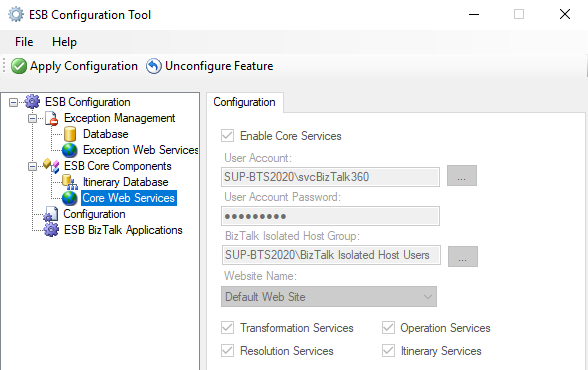This screenshot has width=588, height=370.
Task: Select the Exception Web Services tree label
Action: tap(141, 150)
